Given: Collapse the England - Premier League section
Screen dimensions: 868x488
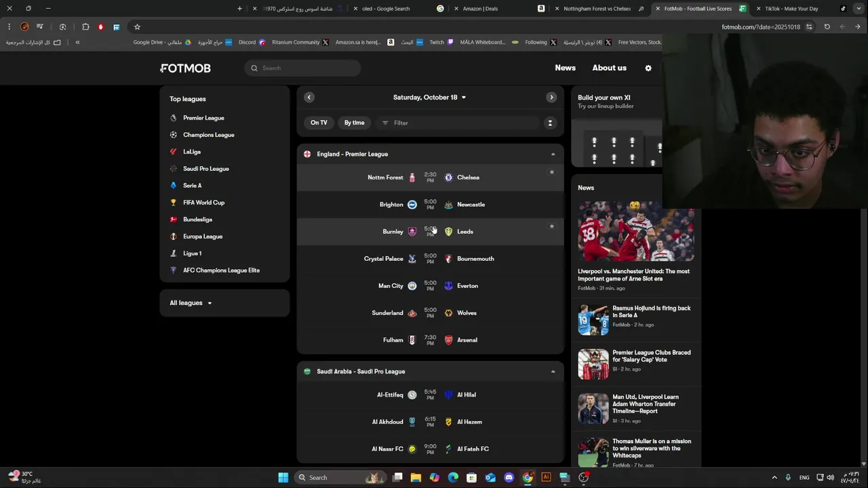Looking at the screenshot, I should point(553,155).
